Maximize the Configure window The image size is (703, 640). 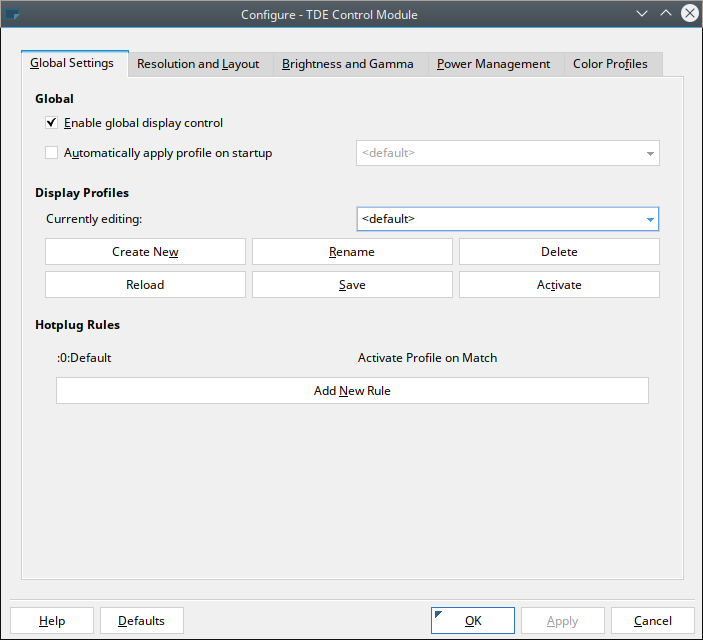coord(665,14)
